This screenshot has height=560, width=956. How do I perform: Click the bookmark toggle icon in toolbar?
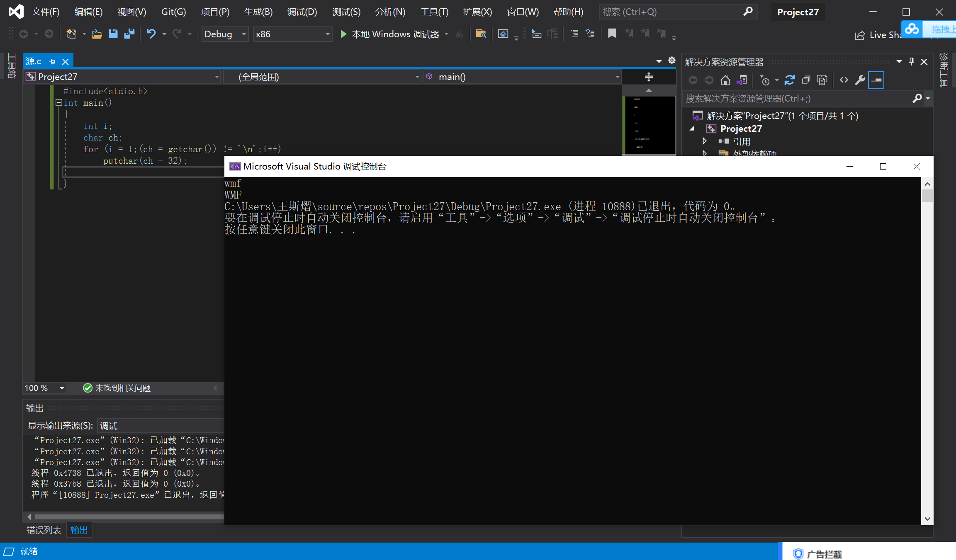(612, 34)
